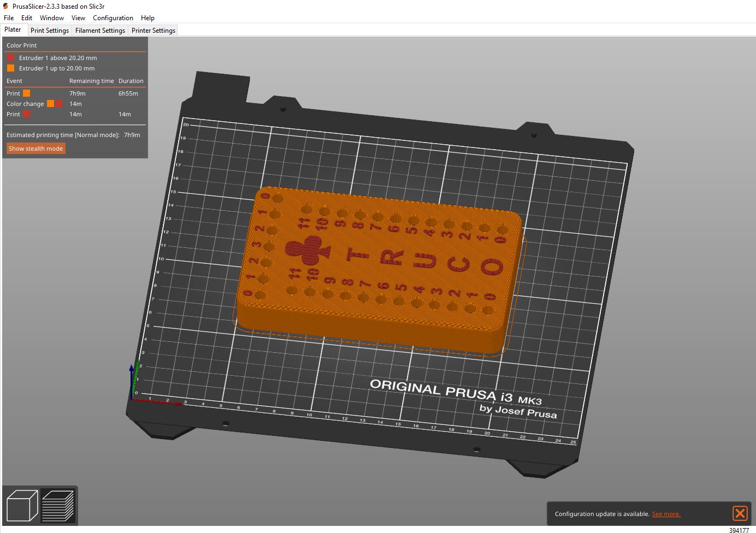
Task: Open the Configuration menu
Action: coord(113,17)
